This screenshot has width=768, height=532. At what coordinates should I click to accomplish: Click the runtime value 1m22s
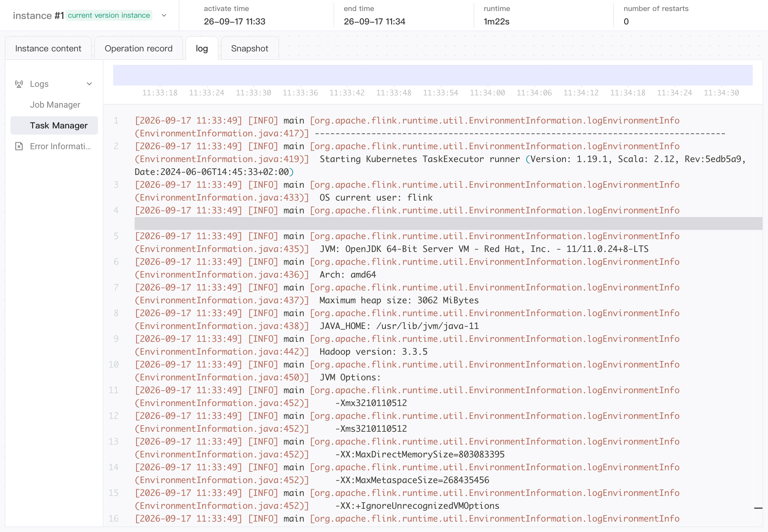pos(496,22)
